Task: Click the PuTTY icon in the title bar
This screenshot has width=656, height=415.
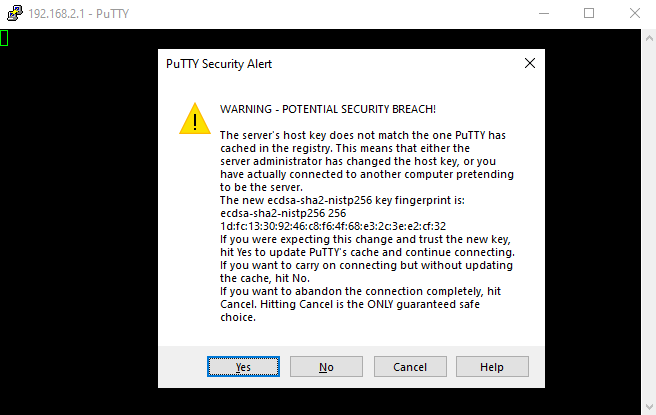Action: click(13, 13)
